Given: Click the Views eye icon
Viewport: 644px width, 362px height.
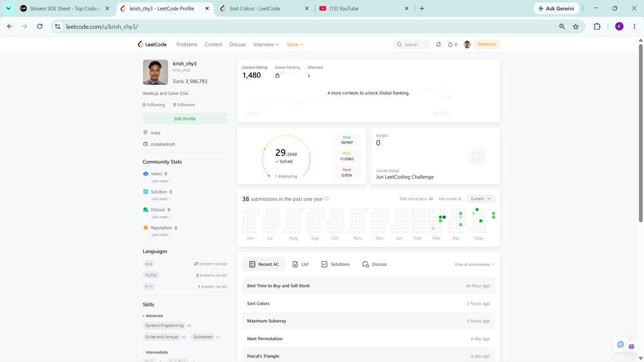Looking at the screenshot, I should point(145,174).
